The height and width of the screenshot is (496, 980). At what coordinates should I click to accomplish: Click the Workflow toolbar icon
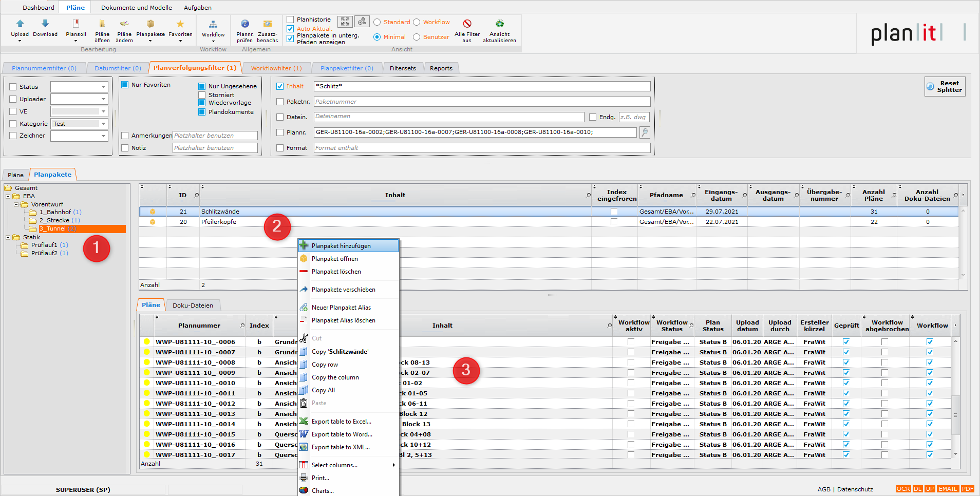click(x=213, y=25)
